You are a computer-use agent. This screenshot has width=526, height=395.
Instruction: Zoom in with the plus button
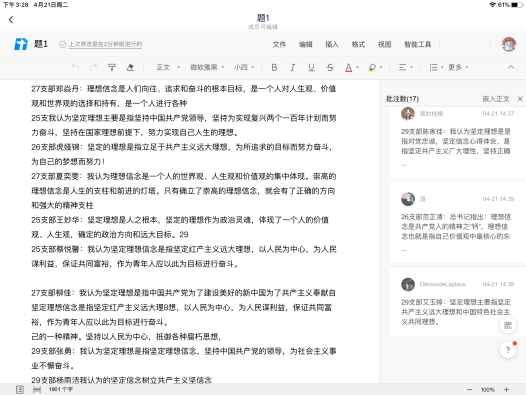[x=507, y=390]
